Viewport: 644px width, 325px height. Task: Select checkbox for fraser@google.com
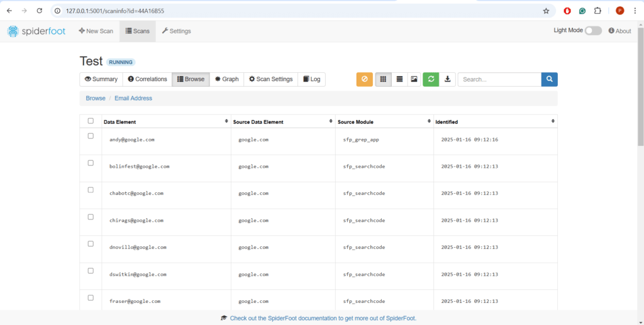pyautogui.click(x=91, y=298)
